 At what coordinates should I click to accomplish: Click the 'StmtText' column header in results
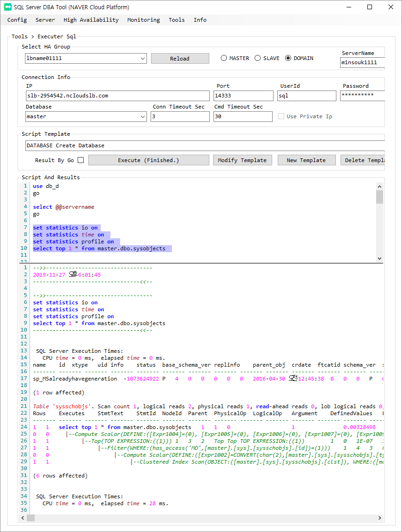click(110, 413)
